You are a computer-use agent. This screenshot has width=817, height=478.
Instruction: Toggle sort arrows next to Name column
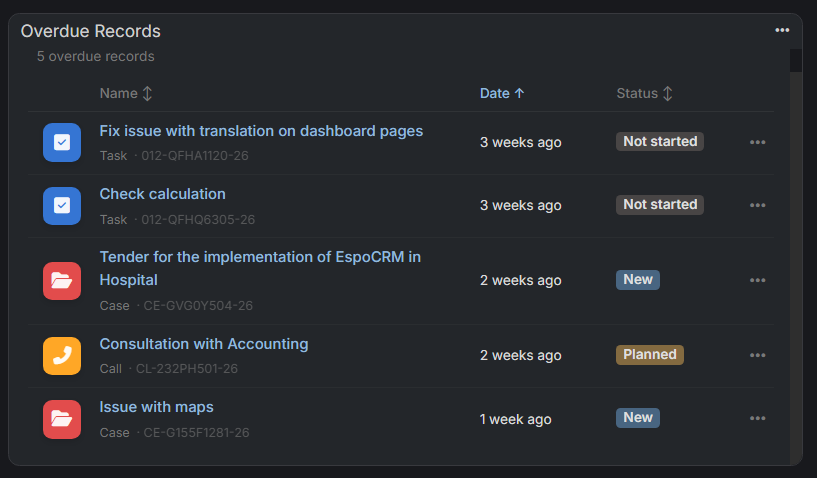147,94
